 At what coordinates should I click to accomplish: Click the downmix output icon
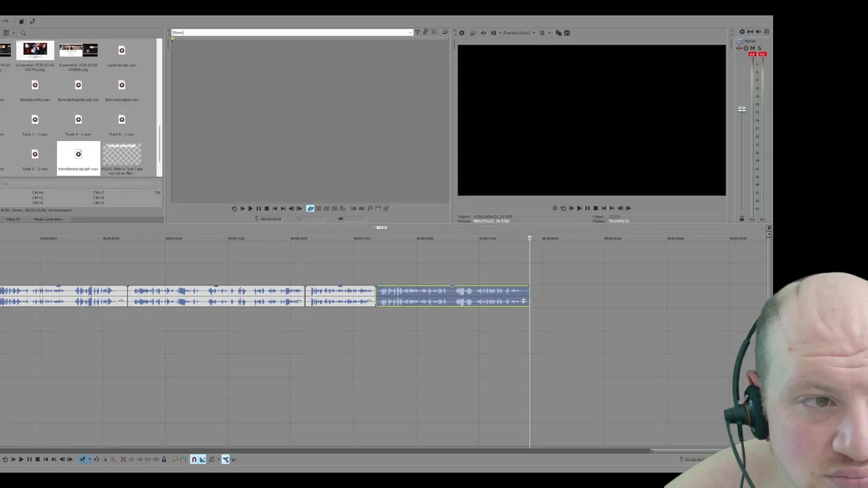coord(750,31)
